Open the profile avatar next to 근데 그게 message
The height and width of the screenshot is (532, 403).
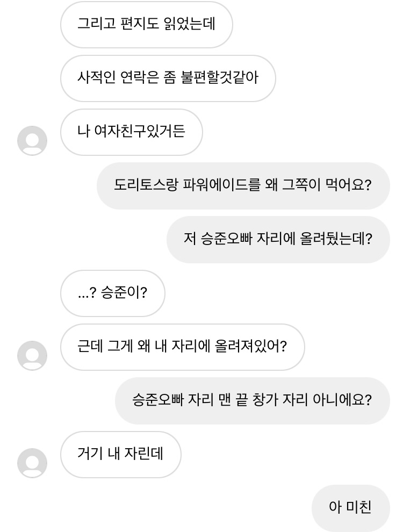32,356
